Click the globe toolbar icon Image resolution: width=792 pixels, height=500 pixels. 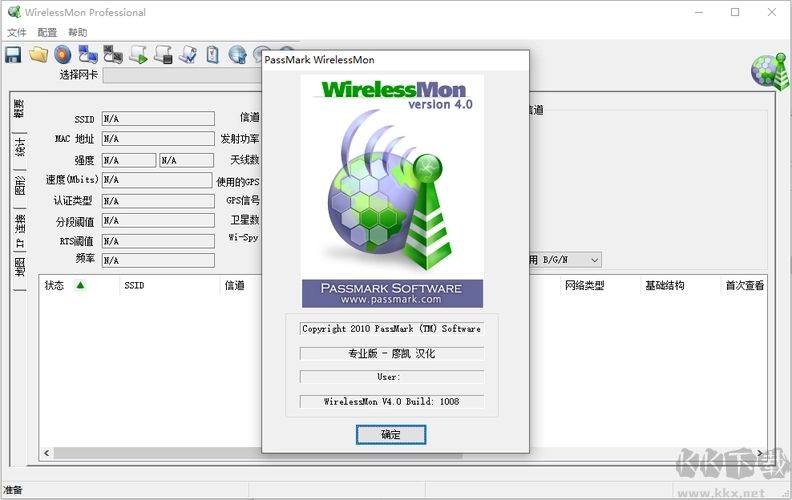tap(237, 55)
